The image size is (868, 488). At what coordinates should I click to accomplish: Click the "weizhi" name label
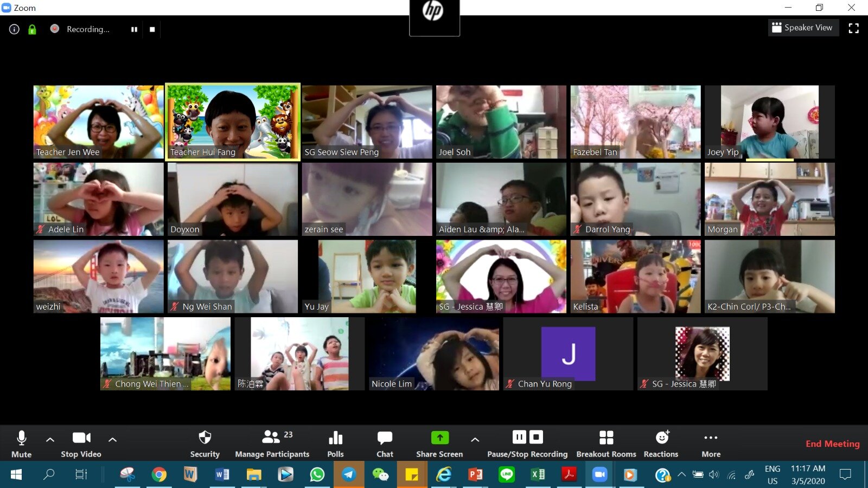(x=48, y=307)
